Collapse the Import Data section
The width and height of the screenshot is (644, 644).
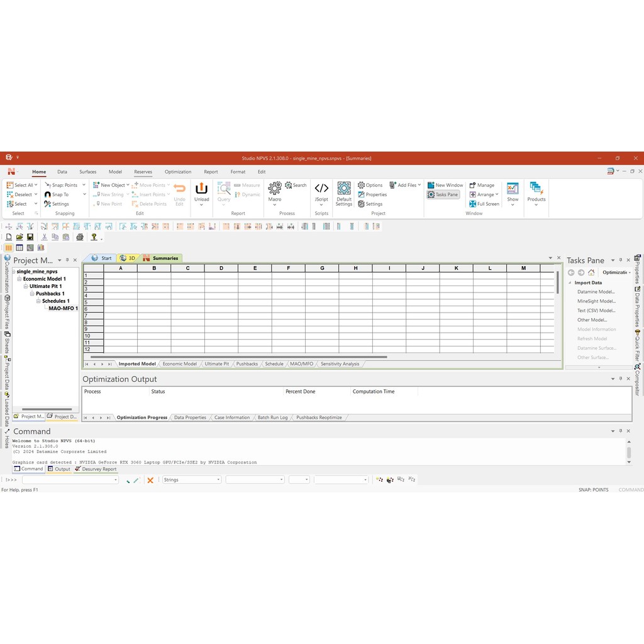pyautogui.click(x=570, y=283)
